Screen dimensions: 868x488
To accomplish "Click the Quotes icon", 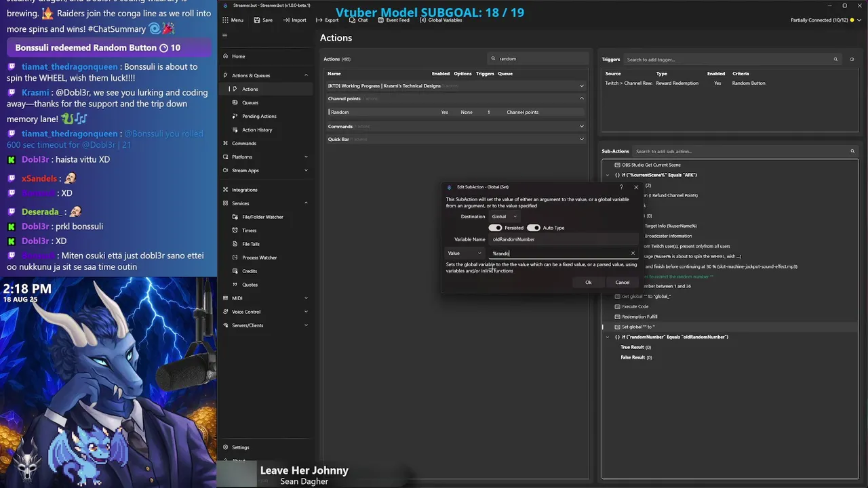I will click(235, 285).
